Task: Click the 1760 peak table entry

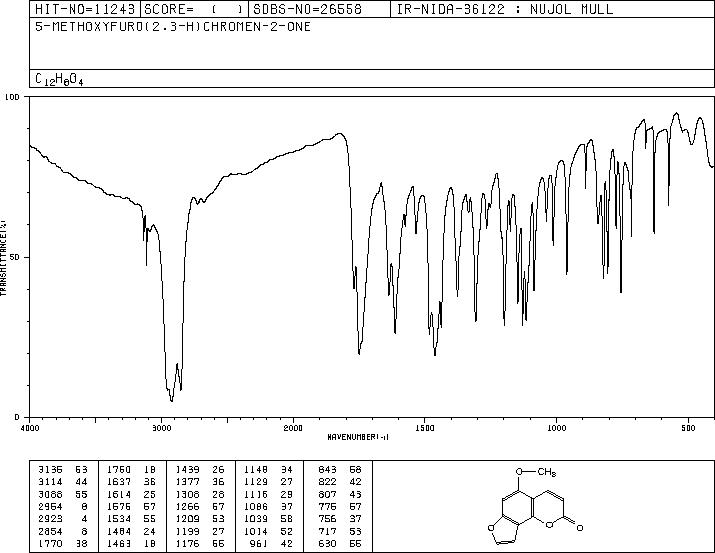Action: pos(131,469)
